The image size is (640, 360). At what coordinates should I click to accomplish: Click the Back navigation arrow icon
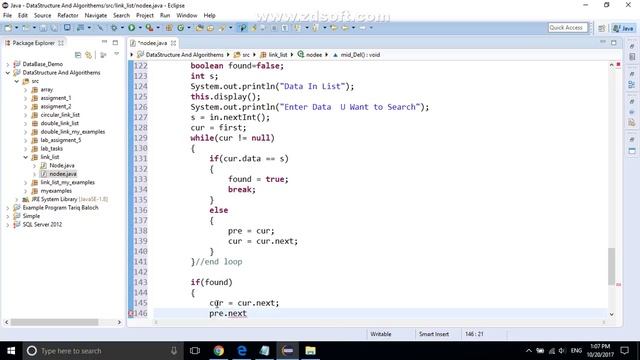[x=345, y=28]
